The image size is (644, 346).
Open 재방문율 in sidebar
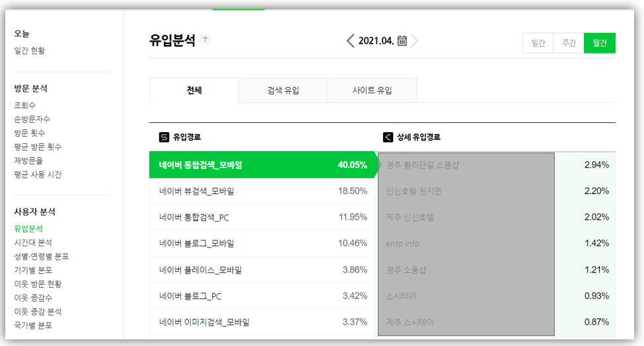pyautogui.click(x=28, y=160)
